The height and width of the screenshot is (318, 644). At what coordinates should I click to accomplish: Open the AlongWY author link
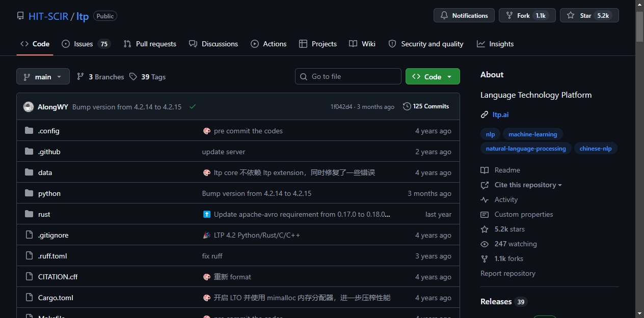coord(53,107)
